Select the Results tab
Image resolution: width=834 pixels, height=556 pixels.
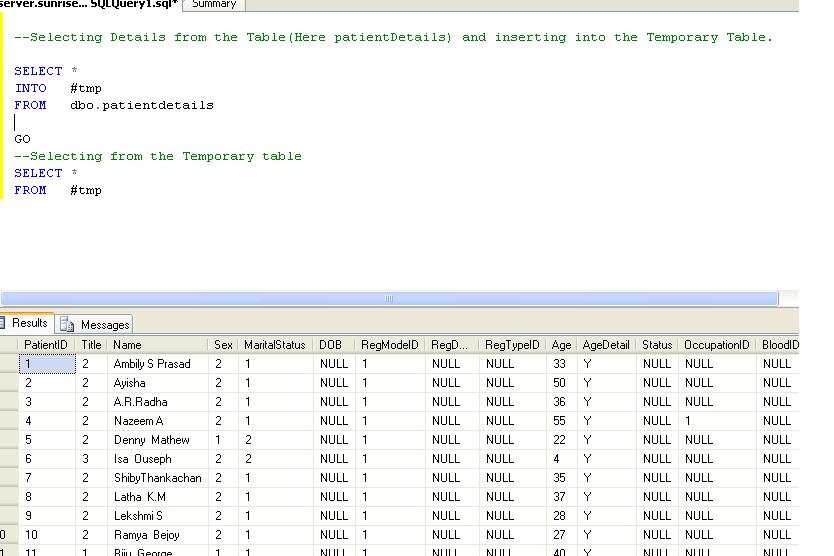coord(27,323)
